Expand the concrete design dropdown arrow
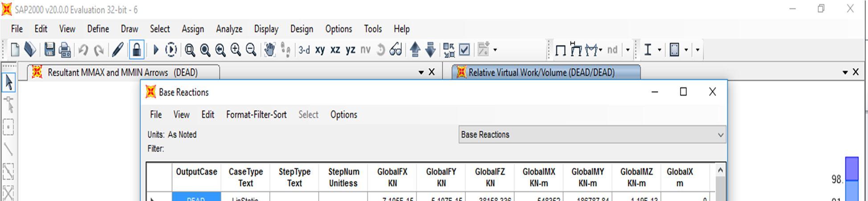Screen dimensions: 868x201 pyautogui.click(x=686, y=50)
